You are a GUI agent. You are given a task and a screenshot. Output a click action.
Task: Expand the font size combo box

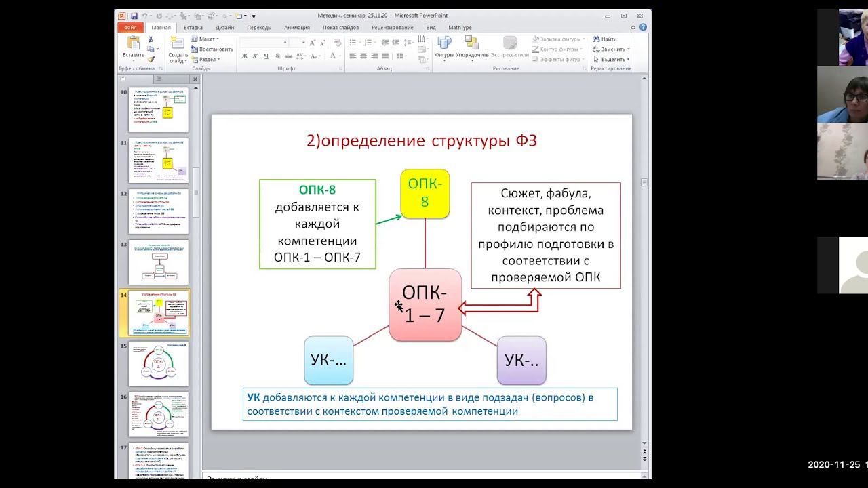click(x=303, y=43)
